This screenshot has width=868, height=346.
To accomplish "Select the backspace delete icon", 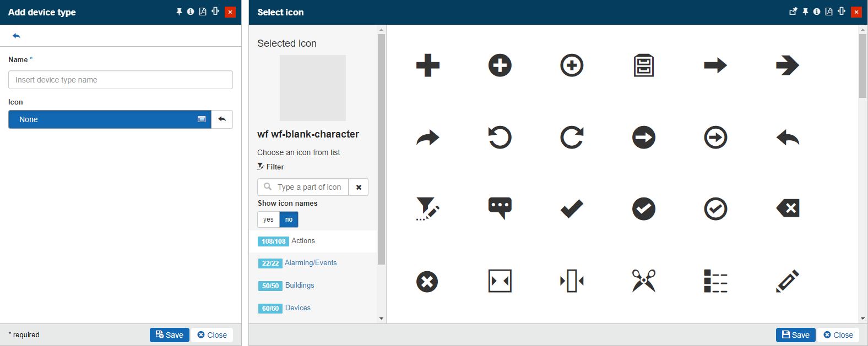I will (x=787, y=208).
